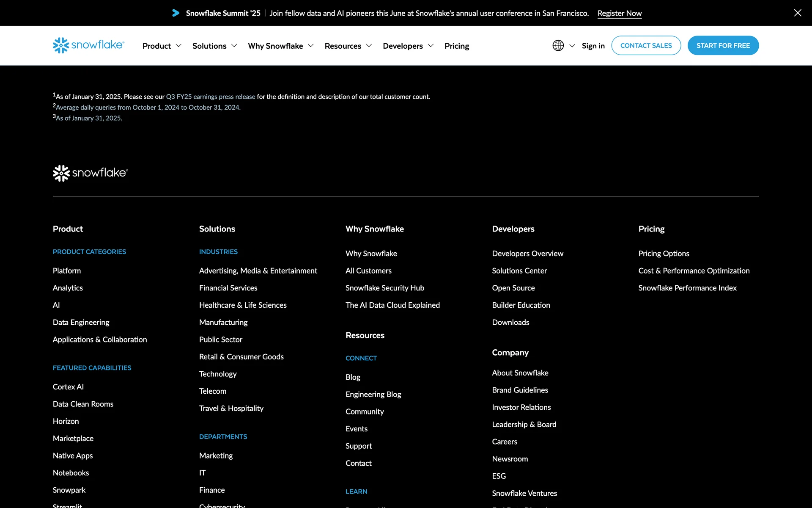Open Snowflake Performance Index link

[x=687, y=288]
